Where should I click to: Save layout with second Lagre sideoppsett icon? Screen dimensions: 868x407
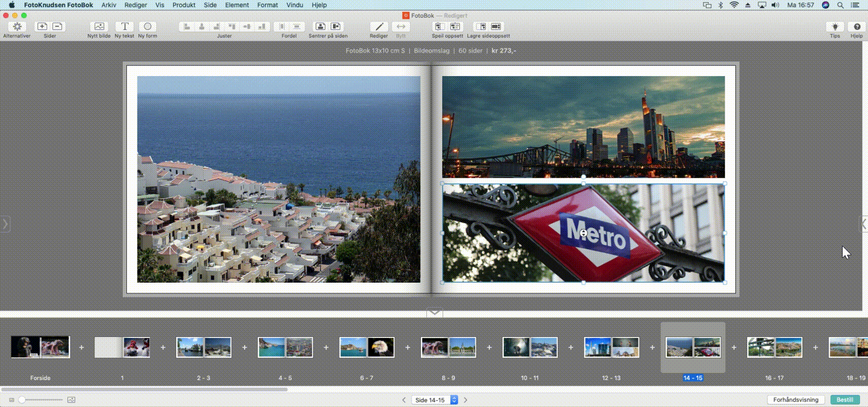coord(496,26)
